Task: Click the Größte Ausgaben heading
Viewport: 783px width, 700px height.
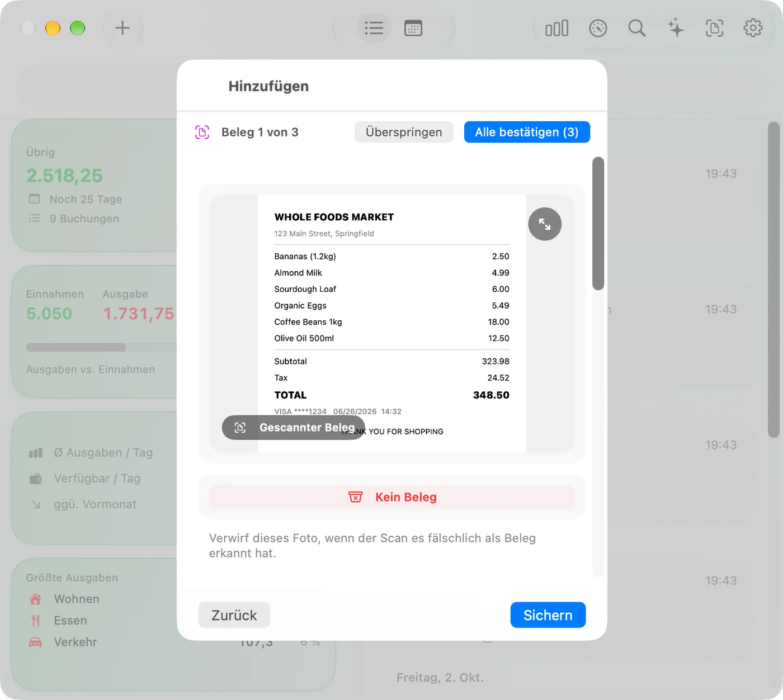Action: point(72,578)
